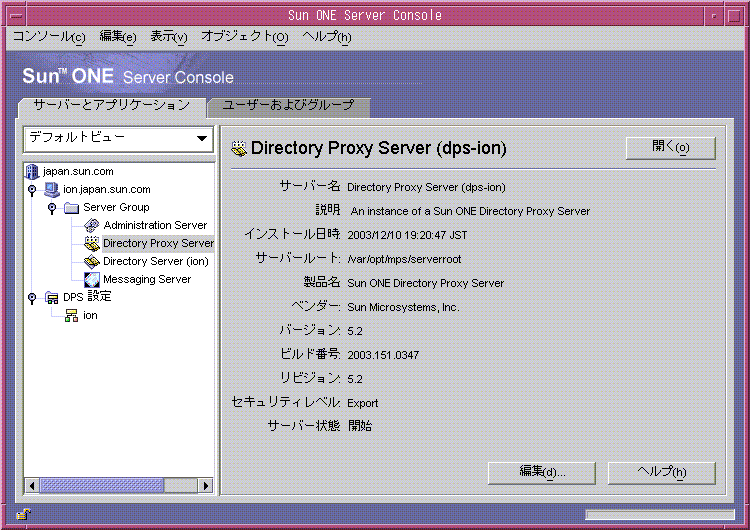Click the Server Group folder icon
The image size is (750, 530).
[71, 208]
